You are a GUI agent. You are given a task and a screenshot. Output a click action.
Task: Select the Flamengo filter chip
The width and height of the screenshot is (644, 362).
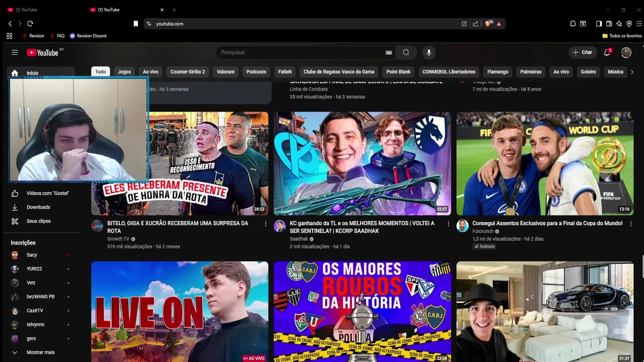498,72
